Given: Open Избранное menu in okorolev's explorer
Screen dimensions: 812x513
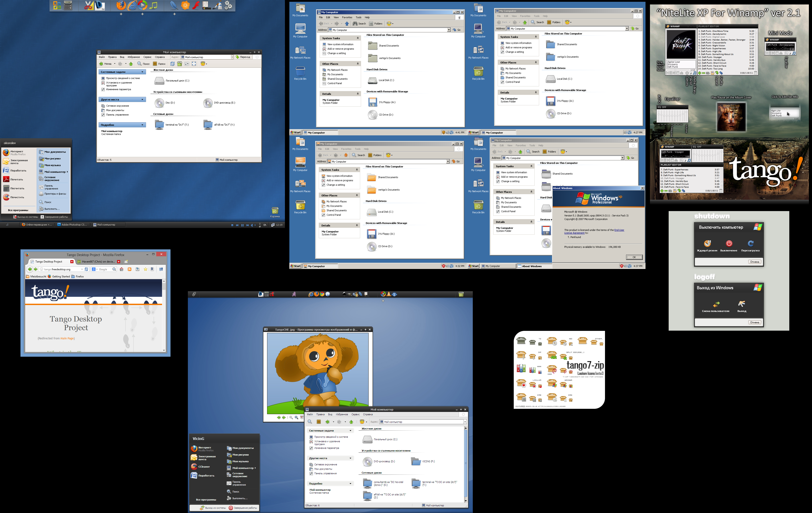Looking at the screenshot, I should pos(134,57).
